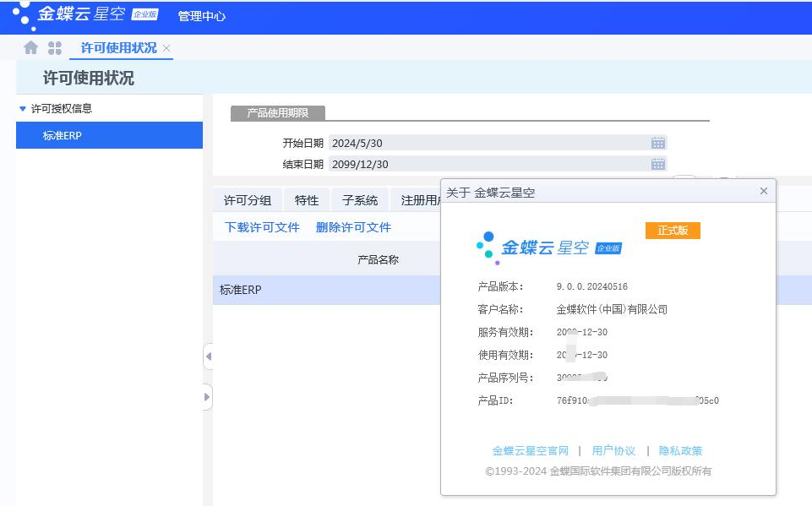
Task: Select the 标准ERP table row
Action: tap(327, 290)
